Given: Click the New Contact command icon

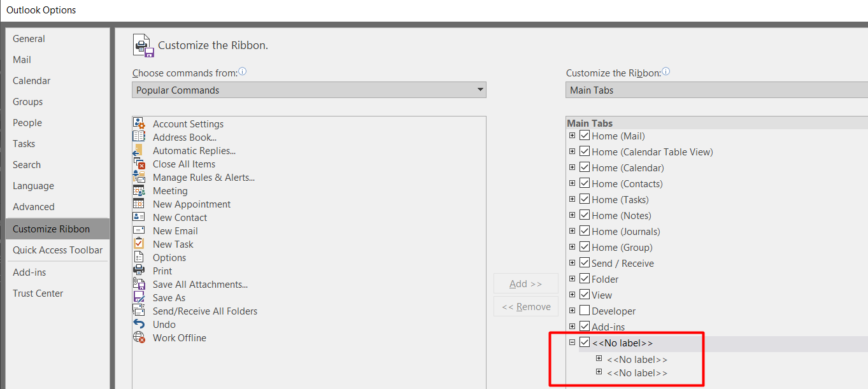Looking at the screenshot, I should pyautogui.click(x=139, y=217).
